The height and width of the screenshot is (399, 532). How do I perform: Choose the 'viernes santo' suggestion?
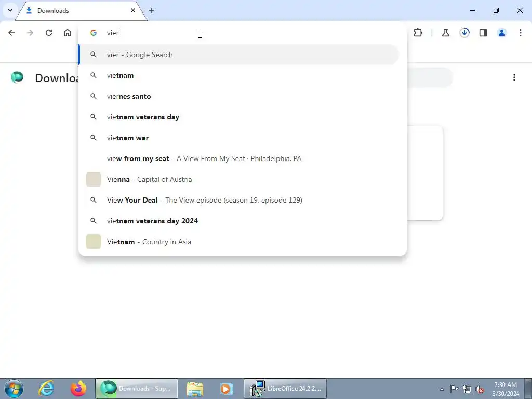coord(239,96)
